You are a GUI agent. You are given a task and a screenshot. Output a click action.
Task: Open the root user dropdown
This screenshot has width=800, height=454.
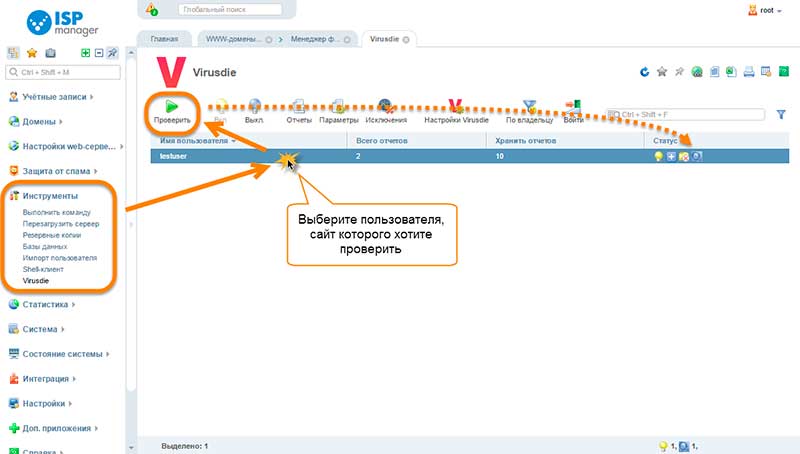tap(765, 10)
